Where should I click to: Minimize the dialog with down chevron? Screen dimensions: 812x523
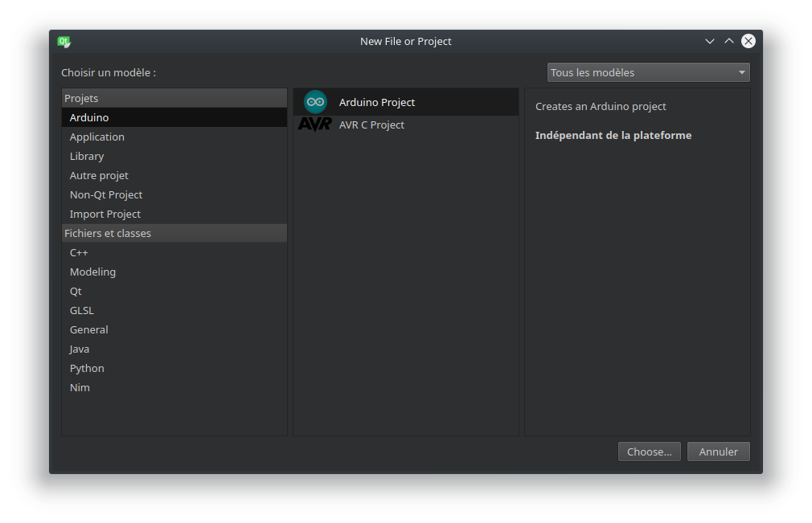point(709,42)
